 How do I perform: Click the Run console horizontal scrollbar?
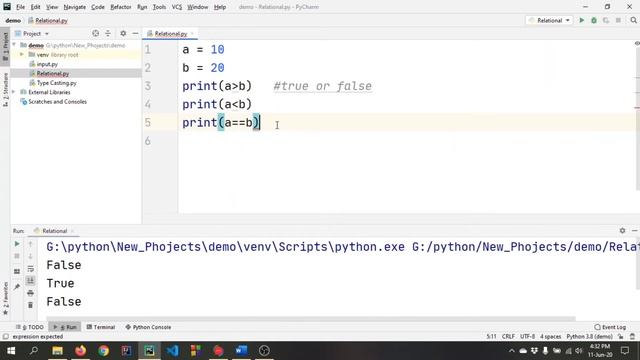(311, 318)
